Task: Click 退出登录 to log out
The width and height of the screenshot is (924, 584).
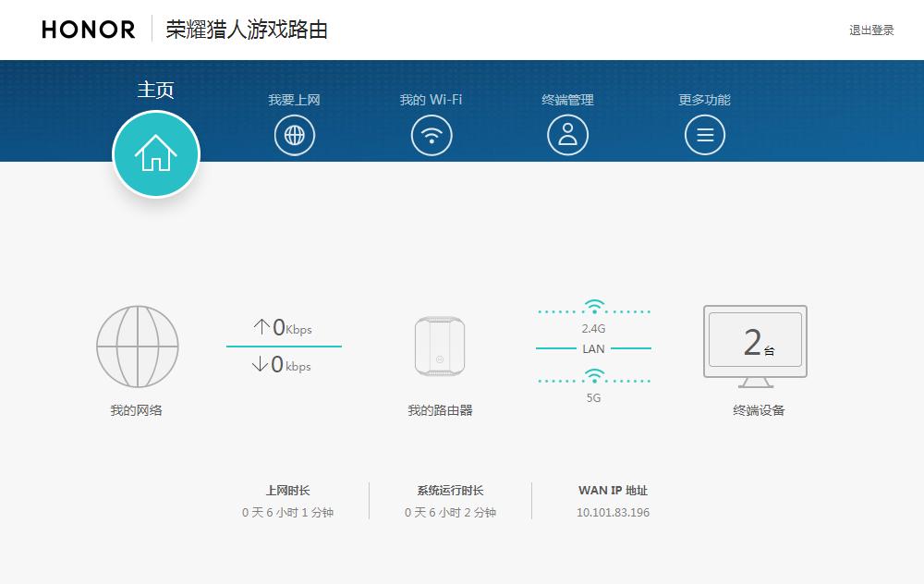Action: (871, 29)
